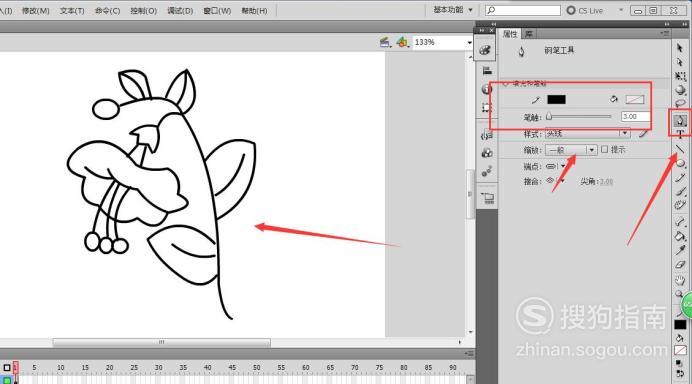Screen dimensions: 692x384
Task: Select the Zoom magnifier tool
Action: pyautogui.click(x=679, y=294)
